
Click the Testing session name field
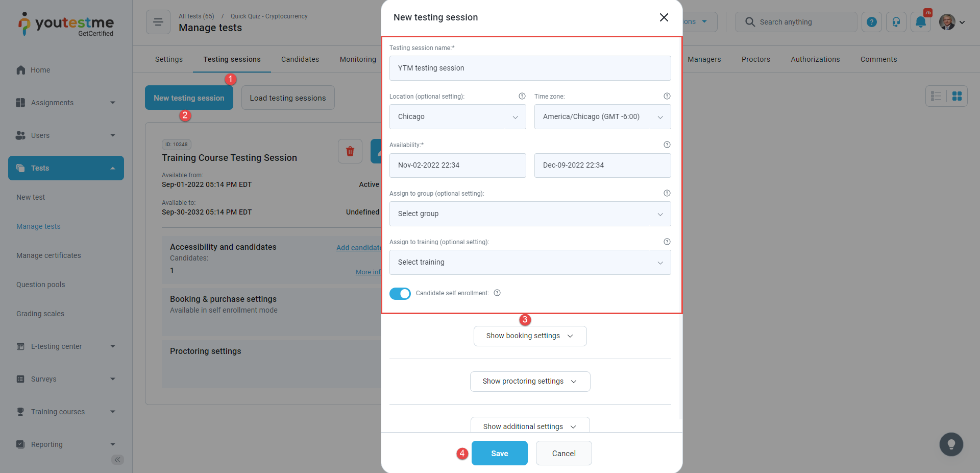(x=530, y=68)
